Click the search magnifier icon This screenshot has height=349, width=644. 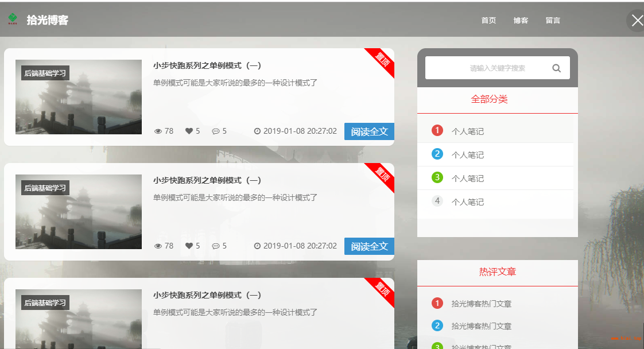click(557, 68)
